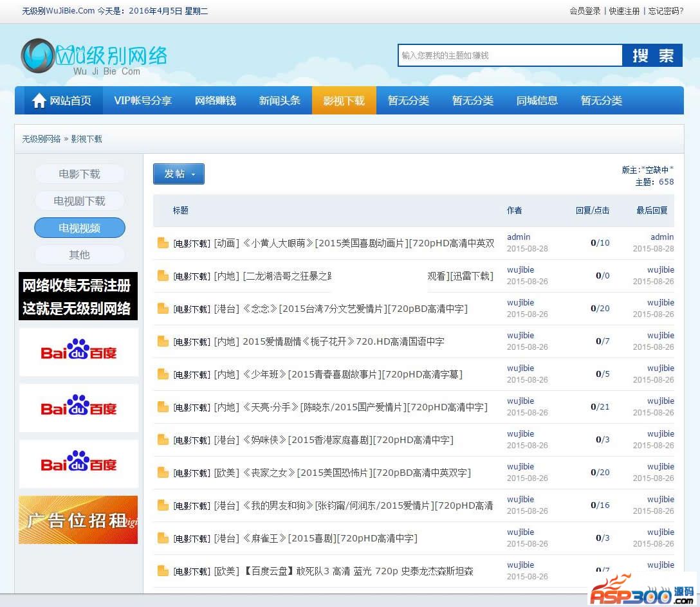Select 电影下载 category in sidebar
The image size is (700, 607).
pyautogui.click(x=79, y=174)
